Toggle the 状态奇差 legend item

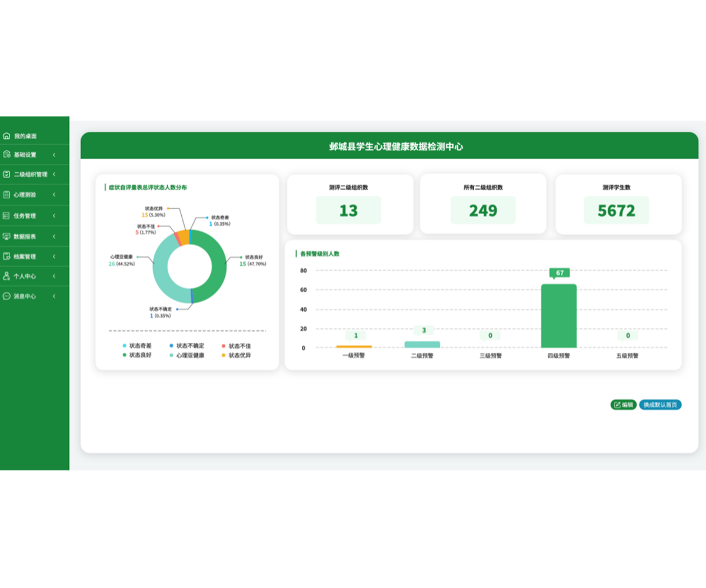136,346
